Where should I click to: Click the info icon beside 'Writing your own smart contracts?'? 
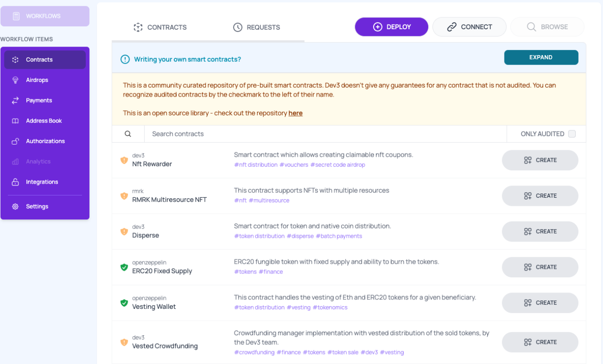tap(125, 59)
